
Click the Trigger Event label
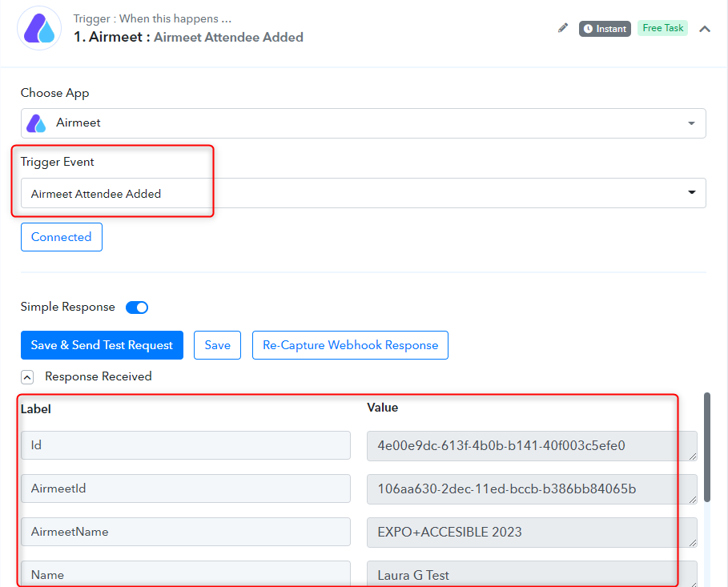pos(58,162)
